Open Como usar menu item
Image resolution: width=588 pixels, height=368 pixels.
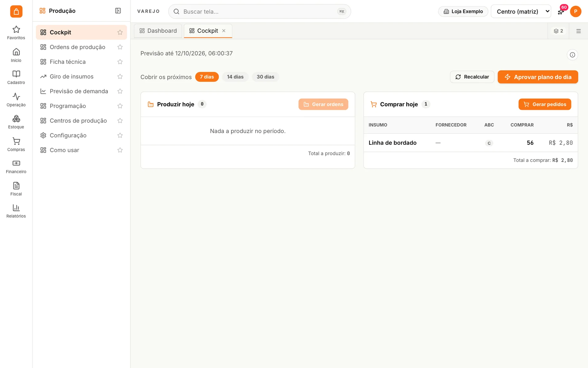pyautogui.click(x=64, y=150)
